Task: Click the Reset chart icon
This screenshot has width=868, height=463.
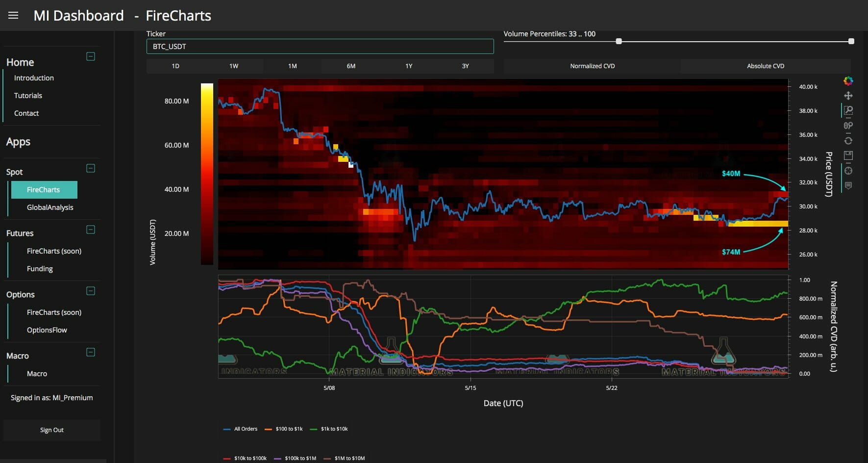Action: 848,141
